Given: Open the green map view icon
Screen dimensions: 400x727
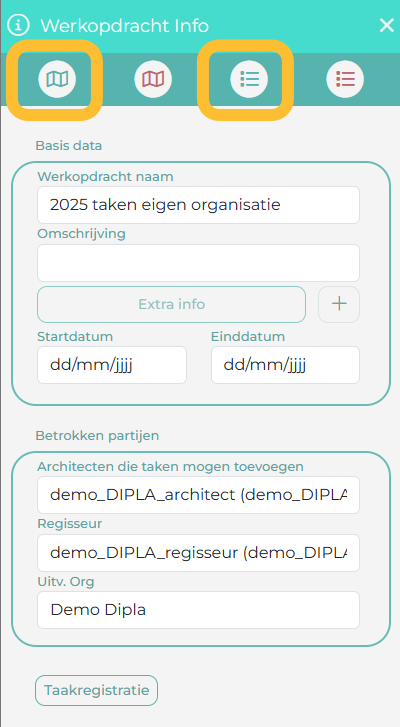Looking at the screenshot, I should click(x=57, y=79).
